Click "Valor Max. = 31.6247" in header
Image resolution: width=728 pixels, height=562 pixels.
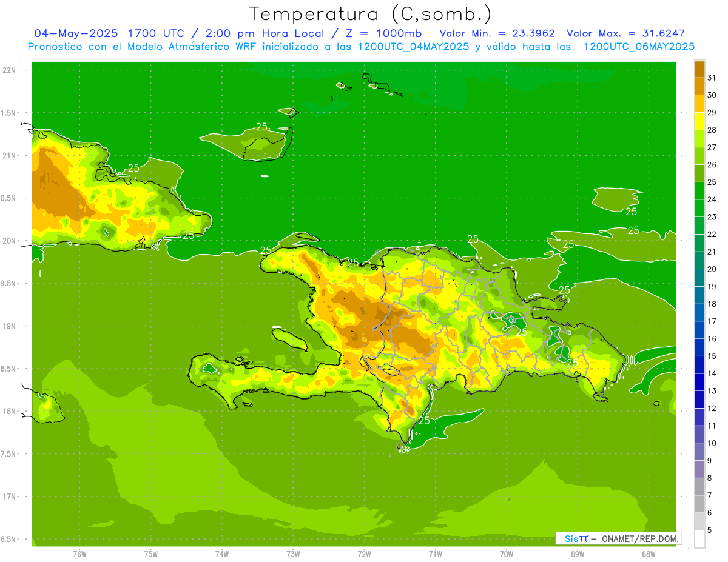click(625, 33)
